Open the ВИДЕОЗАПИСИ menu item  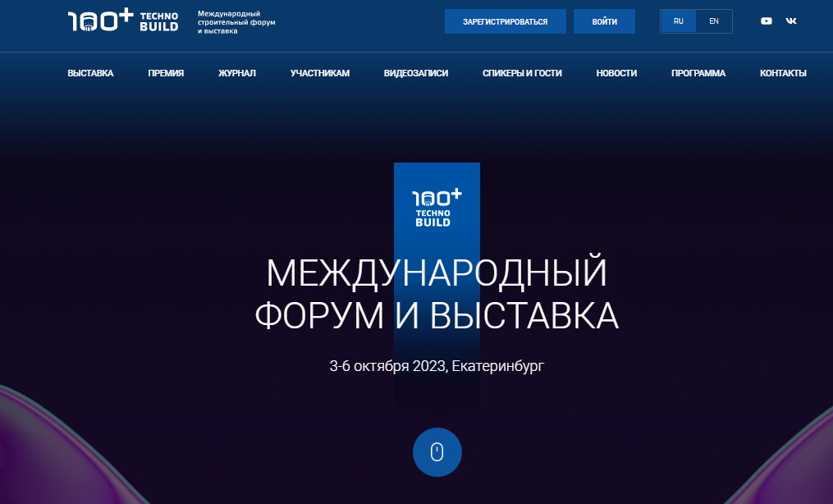(416, 73)
